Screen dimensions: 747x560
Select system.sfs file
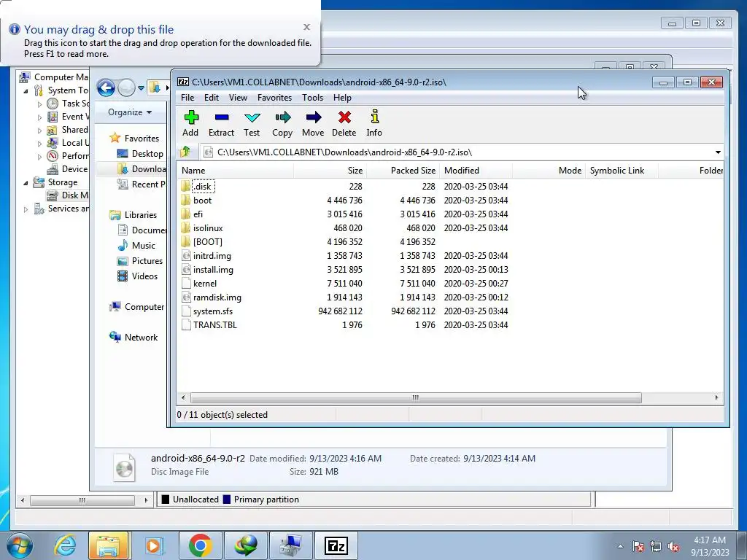(x=207, y=311)
